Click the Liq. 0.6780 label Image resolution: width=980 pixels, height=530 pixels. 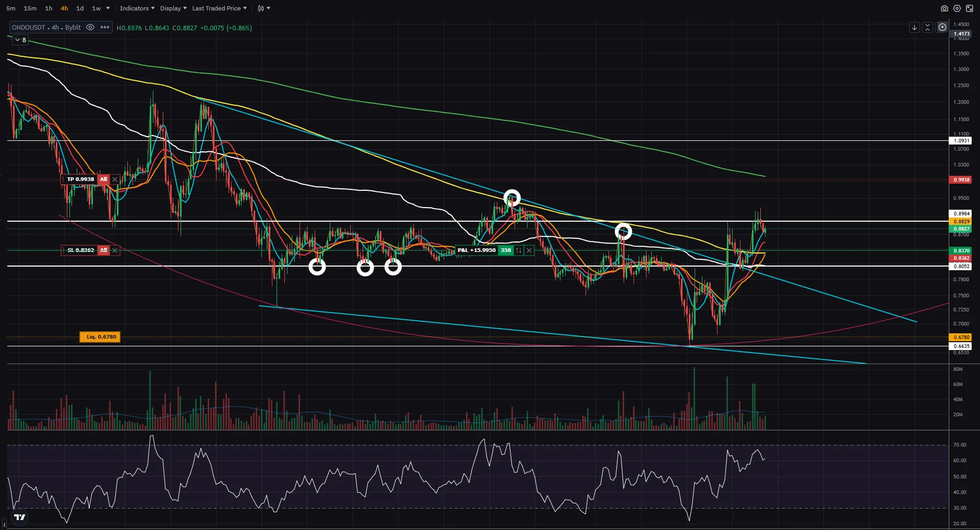click(100, 337)
